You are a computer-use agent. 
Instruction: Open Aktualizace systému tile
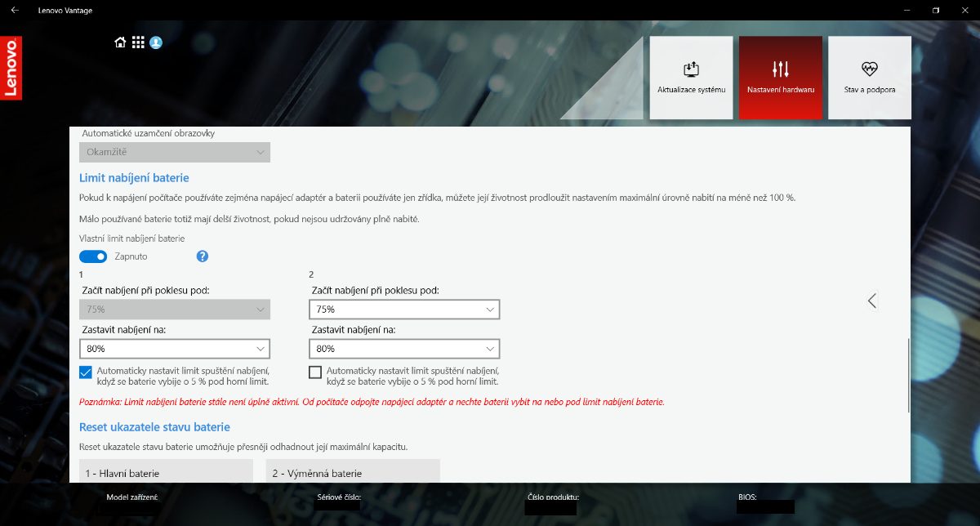(x=691, y=78)
